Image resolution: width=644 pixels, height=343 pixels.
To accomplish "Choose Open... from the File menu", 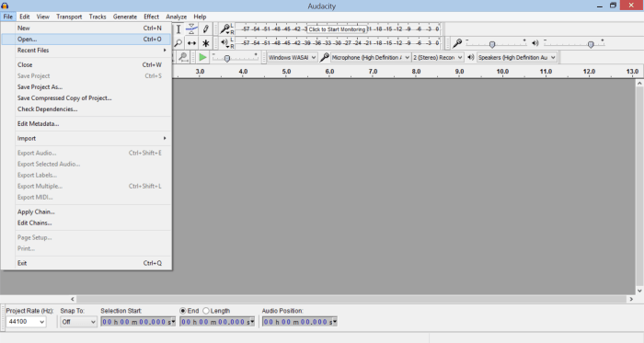I will 86,39.
